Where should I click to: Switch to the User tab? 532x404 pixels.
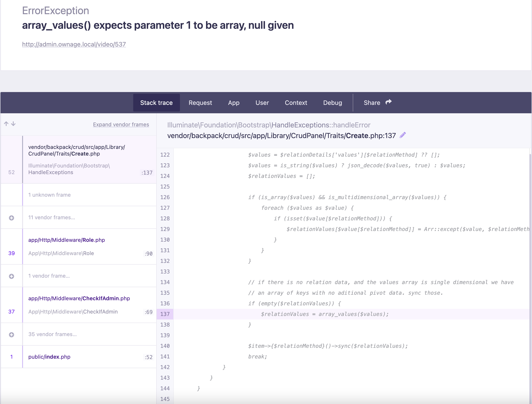(262, 103)
